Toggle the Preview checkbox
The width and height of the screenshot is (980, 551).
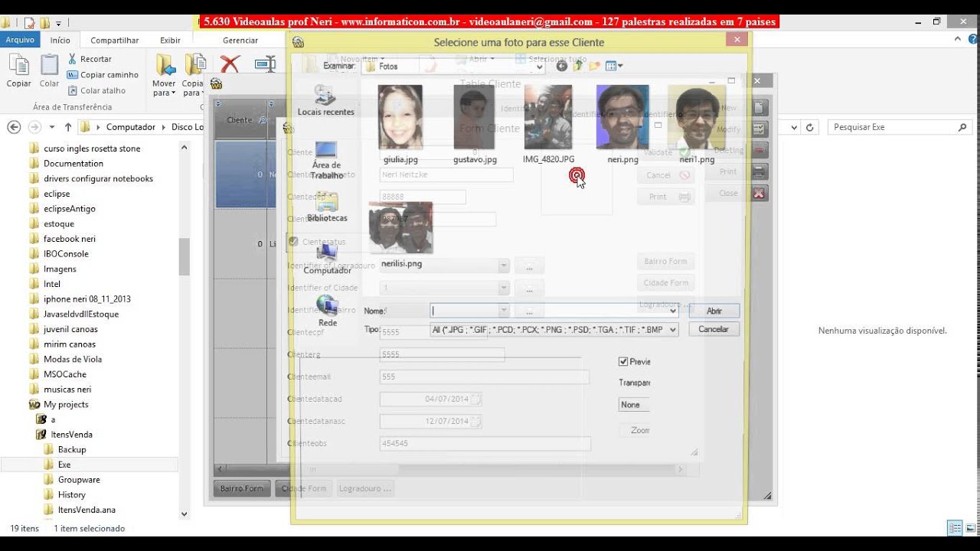(623, 361)
